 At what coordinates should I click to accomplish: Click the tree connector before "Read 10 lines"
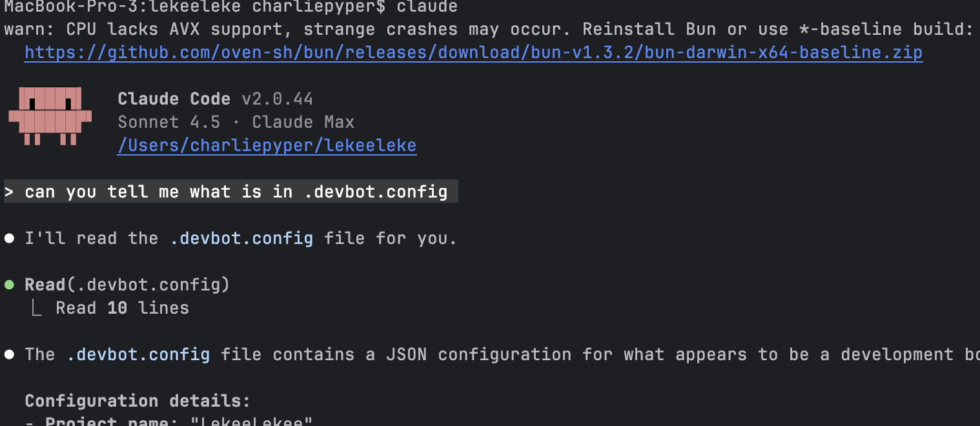pyautogui.click(x=36, y=309)
